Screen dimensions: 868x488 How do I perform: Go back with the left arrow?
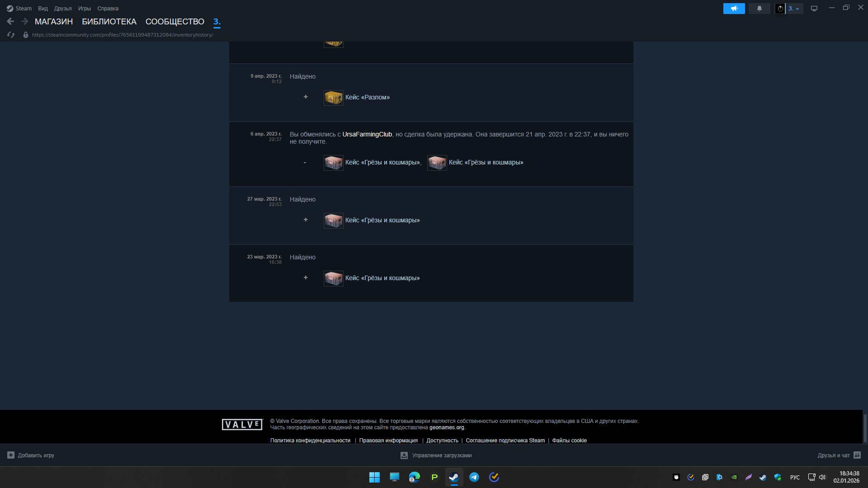pos(10,21)
